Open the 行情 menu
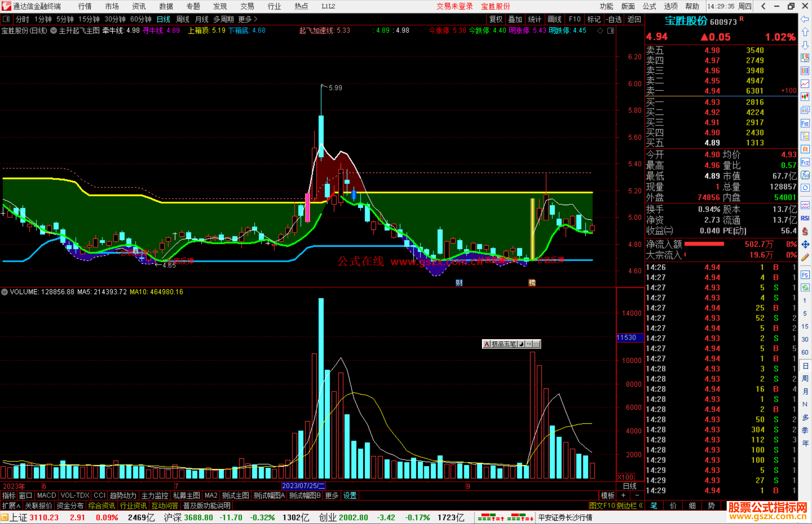The width and height of the screenshot is (812, 524). [85, 6]
